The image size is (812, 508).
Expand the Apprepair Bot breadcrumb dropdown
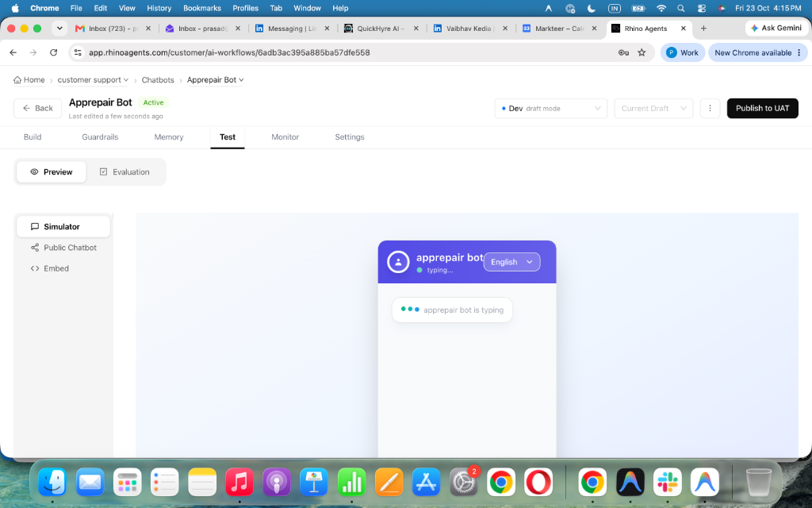tap(215, 80)
